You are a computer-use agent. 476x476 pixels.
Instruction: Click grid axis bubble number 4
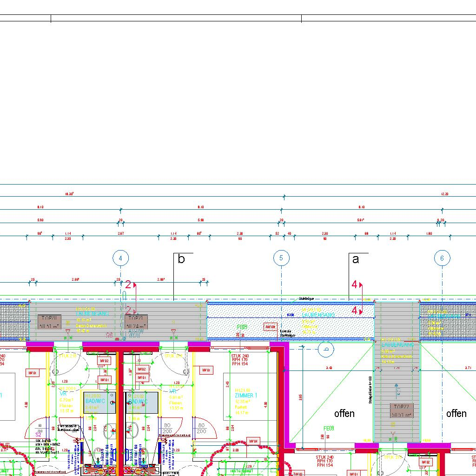coord(121,258)
